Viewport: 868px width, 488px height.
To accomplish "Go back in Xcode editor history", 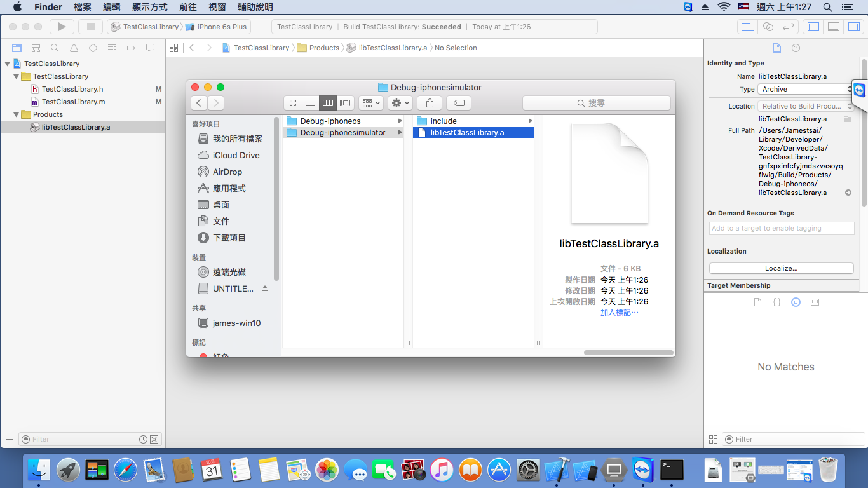I will (192, 48).
